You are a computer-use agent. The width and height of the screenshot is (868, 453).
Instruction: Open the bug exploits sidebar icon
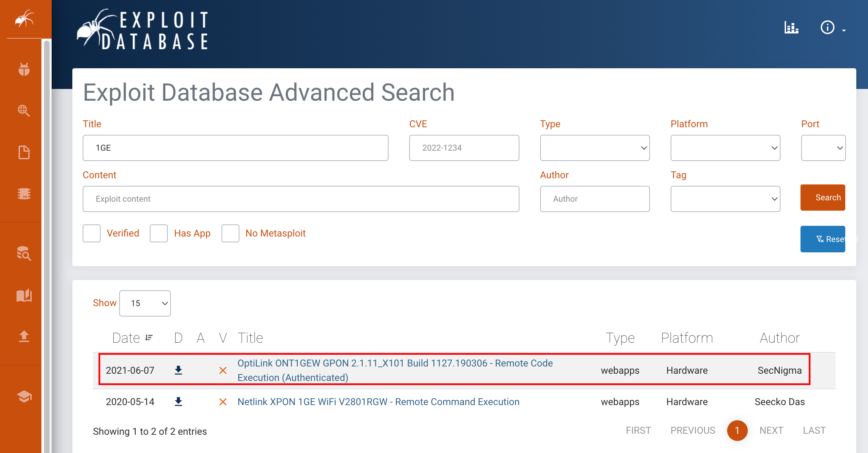[x=24, y=69]
